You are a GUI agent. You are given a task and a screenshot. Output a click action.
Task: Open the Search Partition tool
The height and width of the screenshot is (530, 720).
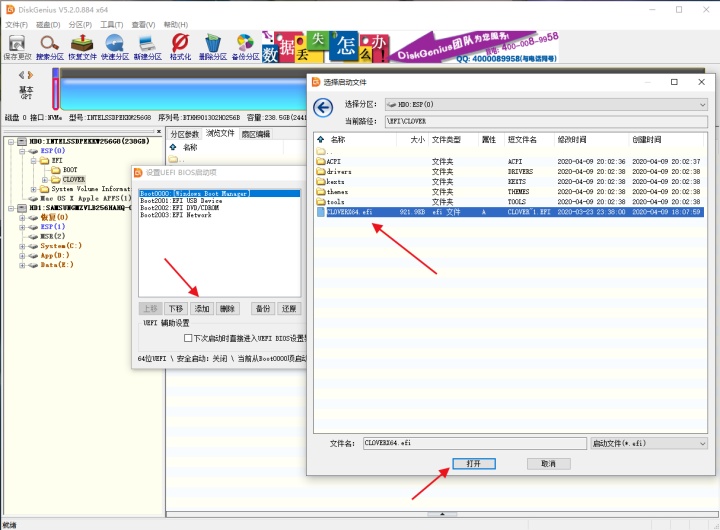(x=50, y=47)
